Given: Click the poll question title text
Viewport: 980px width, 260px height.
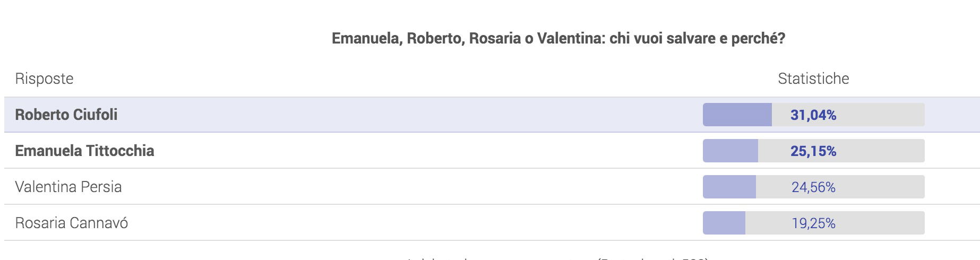Looking at the screenshot, I should 558,39.
